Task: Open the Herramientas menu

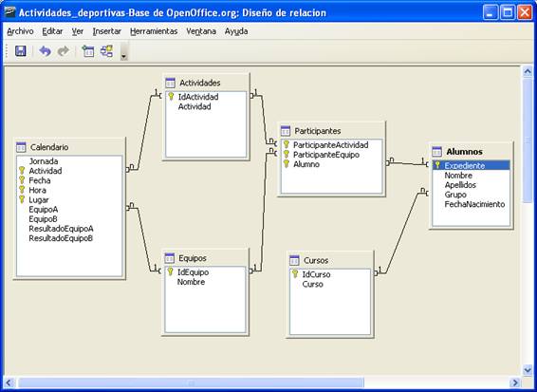Action: (154, 31)
